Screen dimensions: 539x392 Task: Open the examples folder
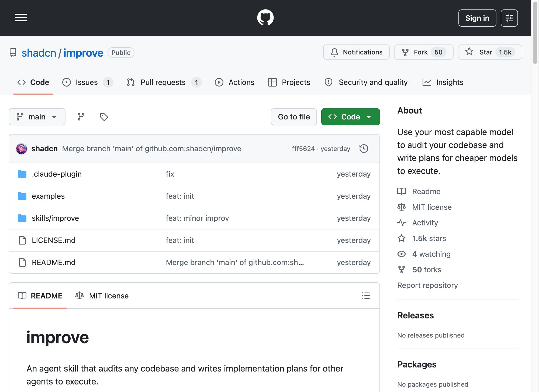tap(48, 196)
